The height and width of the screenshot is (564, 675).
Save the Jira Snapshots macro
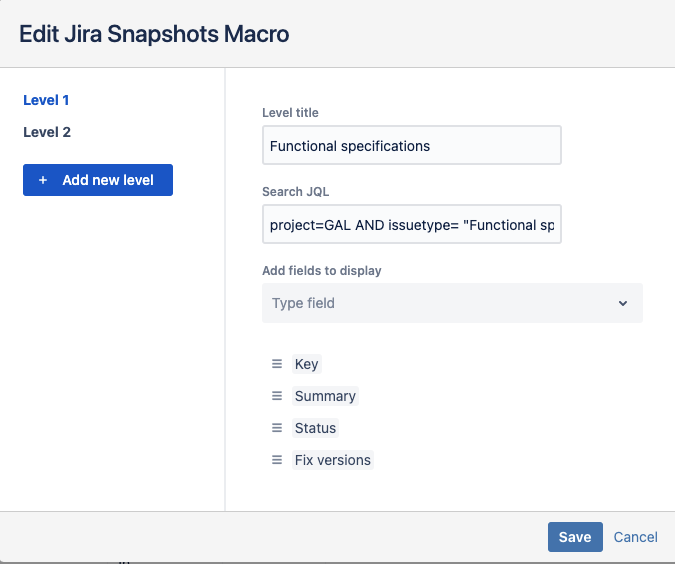575,537
